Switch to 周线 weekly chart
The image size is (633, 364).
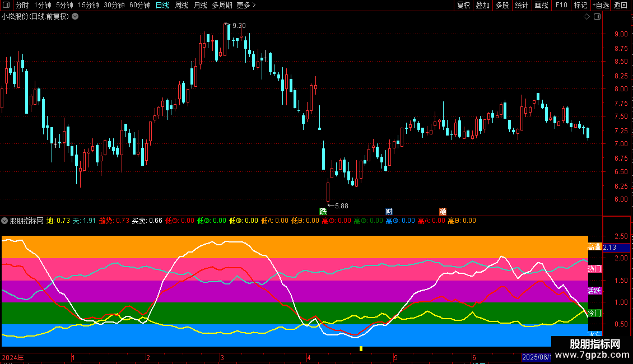tap(181, 5)
